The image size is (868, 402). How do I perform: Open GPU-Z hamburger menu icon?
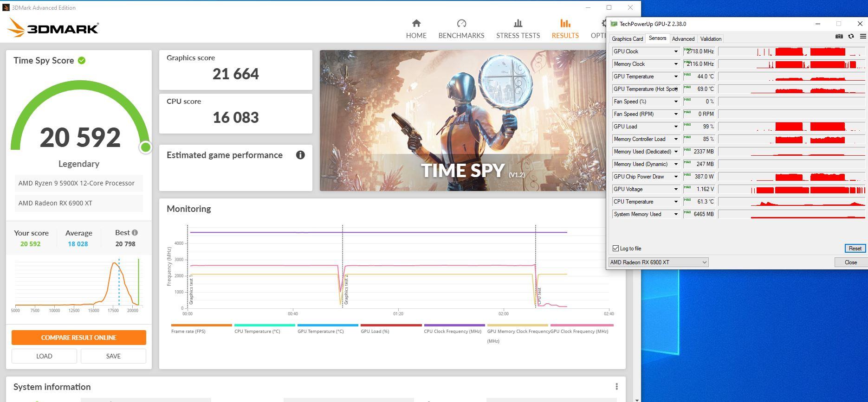[x=863, y=36]
